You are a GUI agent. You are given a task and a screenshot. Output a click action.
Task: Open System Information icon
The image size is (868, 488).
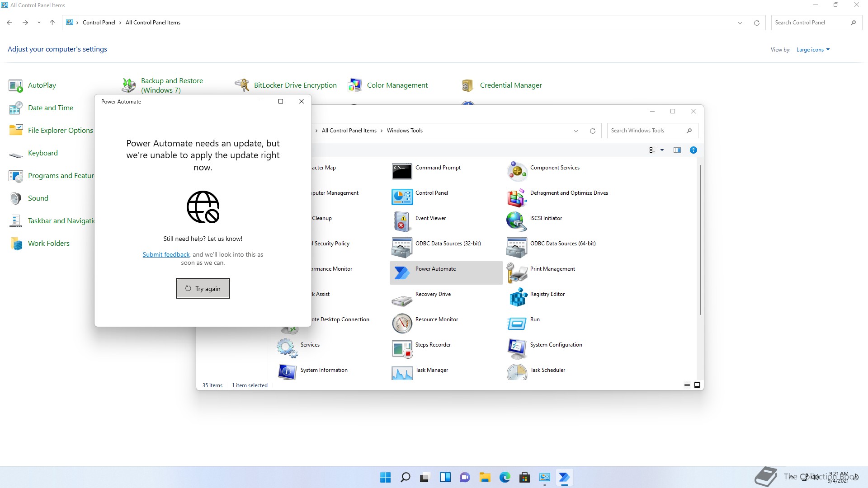point(287,372)
